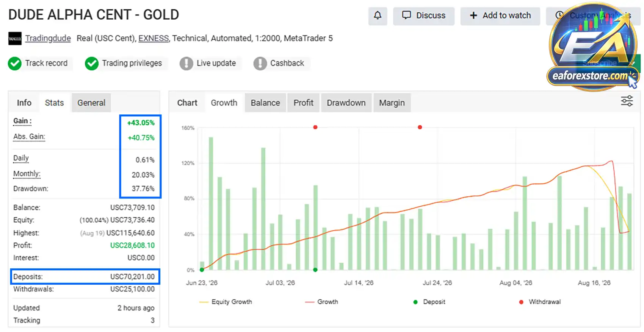Open the Profit chart tab
644x332 pixels.
point(304,103)
